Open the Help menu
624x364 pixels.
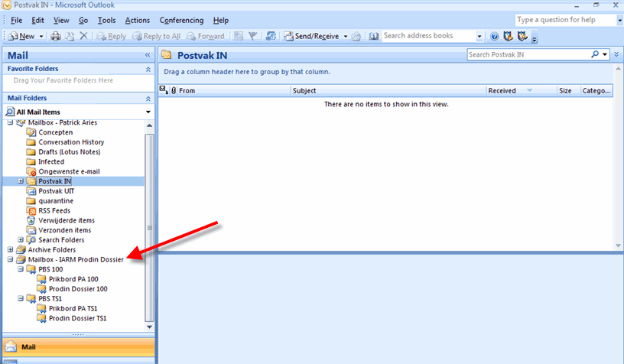[x=221, y=21]
